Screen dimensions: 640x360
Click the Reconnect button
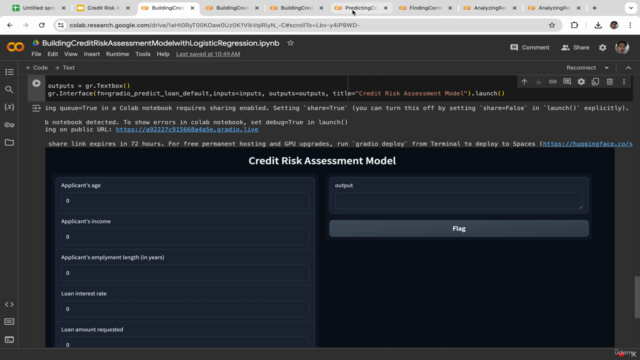click(581, 68)
